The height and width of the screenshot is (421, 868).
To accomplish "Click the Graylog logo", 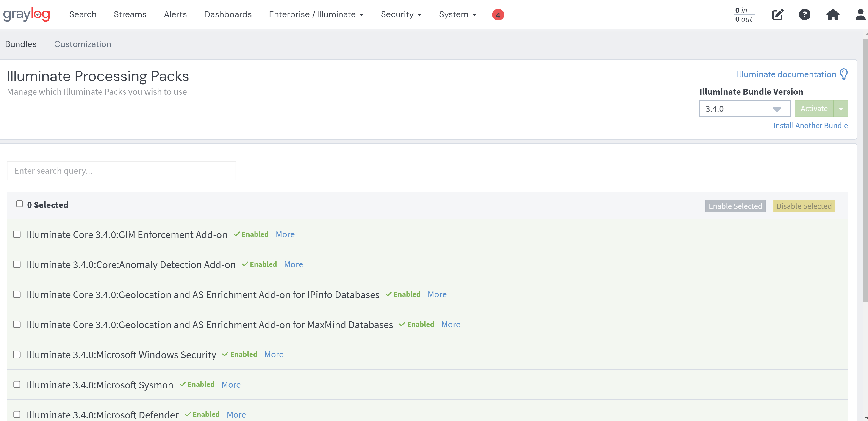I will (x=26, y=14).
